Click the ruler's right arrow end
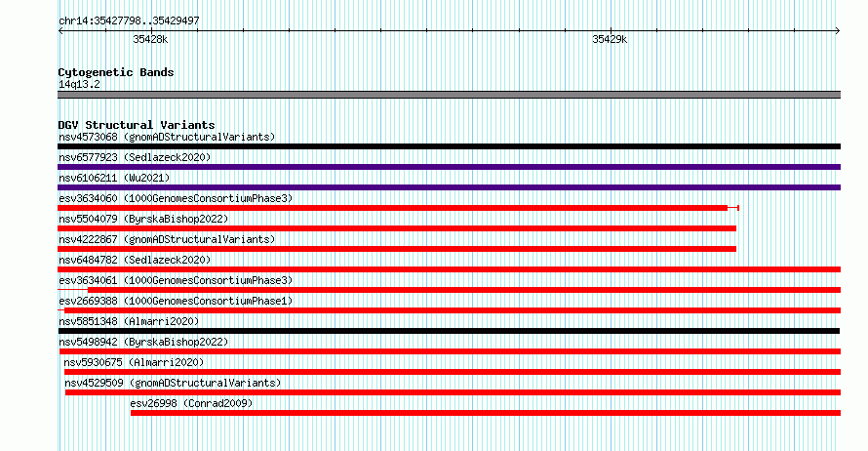This screenshot has height=451, width=868. pos(838,31)
